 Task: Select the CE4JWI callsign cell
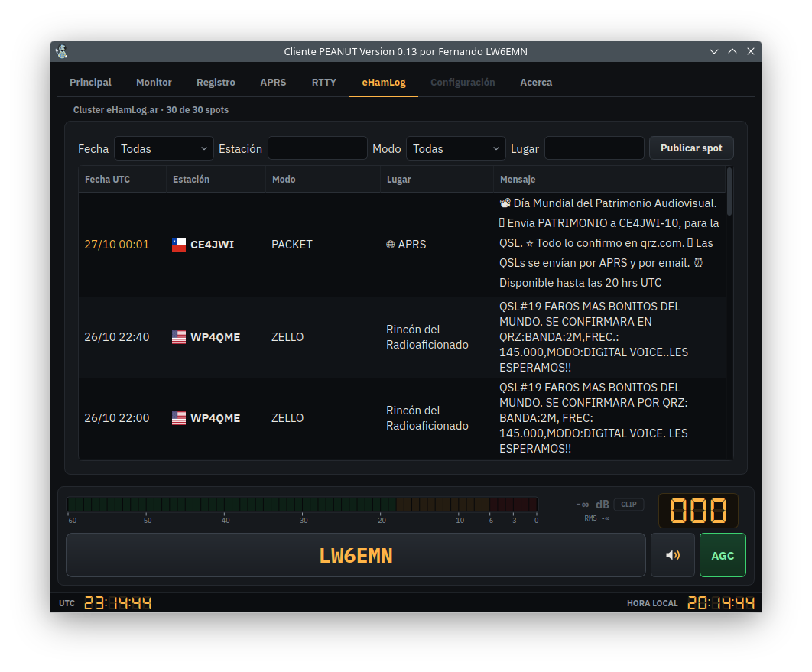pos(213,245)
